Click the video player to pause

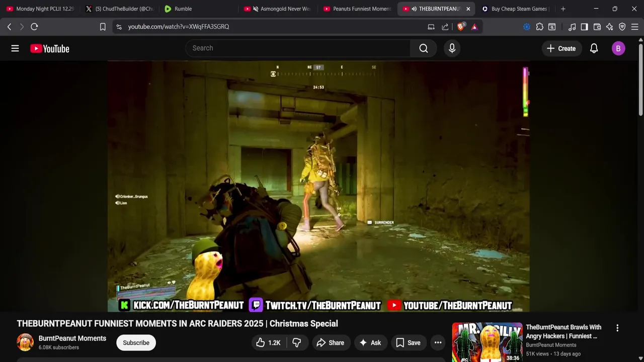coord(318,186)
